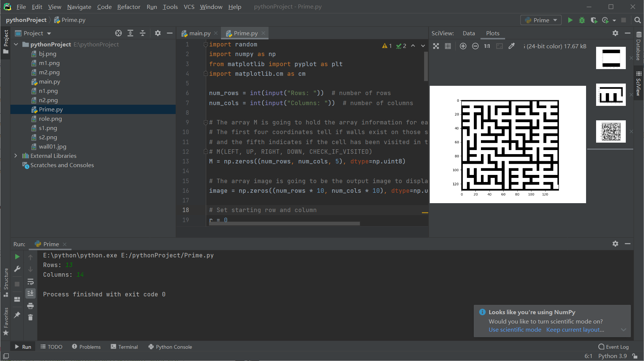Zoom in on the plot image
Image resolution: width=644 pixels, height=361 pixels.
click(x=463, y=46)
